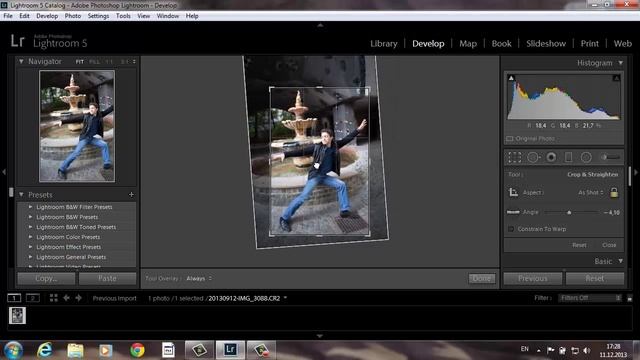The image size is (640, 360).
Task: Open the Tools menu
Action: [x=123, y=16]
